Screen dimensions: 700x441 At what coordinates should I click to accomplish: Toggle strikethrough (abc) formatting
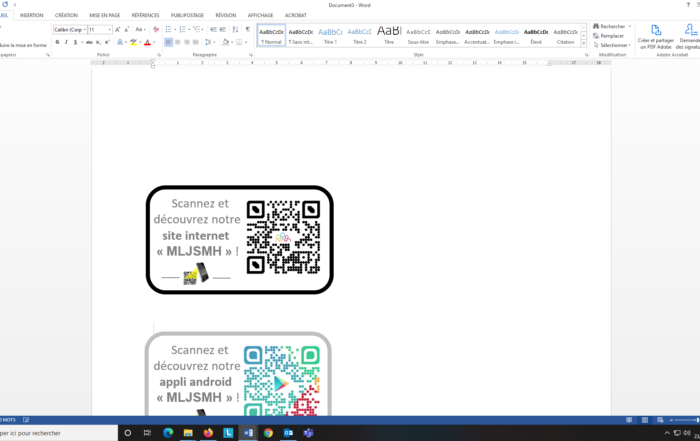[x=89, y=42]
